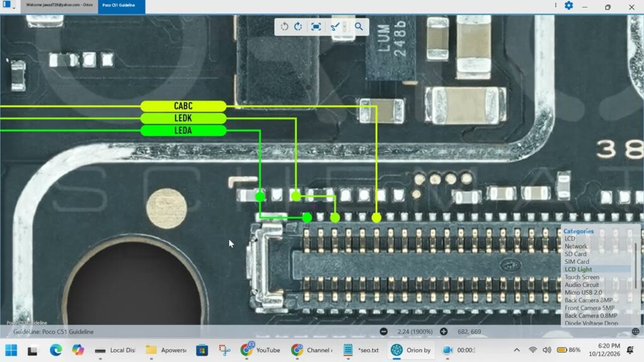Click the LEDA test point on connector pin

(x=307, y=217)
